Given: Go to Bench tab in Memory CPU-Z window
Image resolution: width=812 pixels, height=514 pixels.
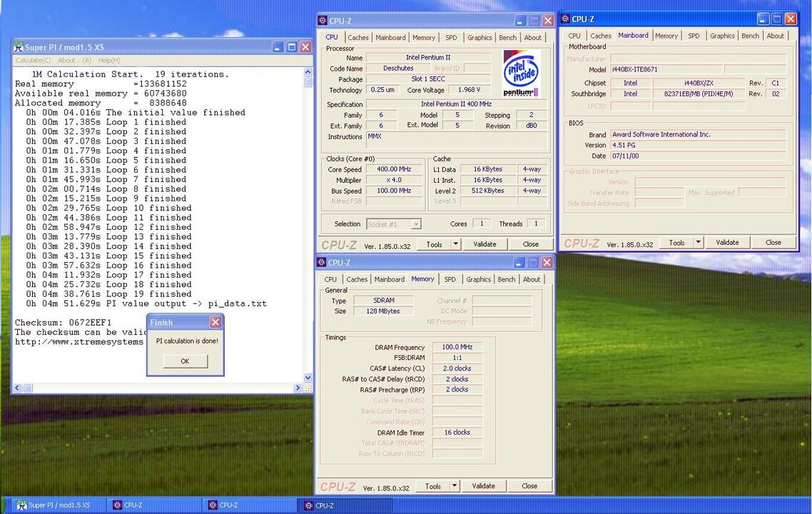Looking at the screenshot, I should (507, 280).
